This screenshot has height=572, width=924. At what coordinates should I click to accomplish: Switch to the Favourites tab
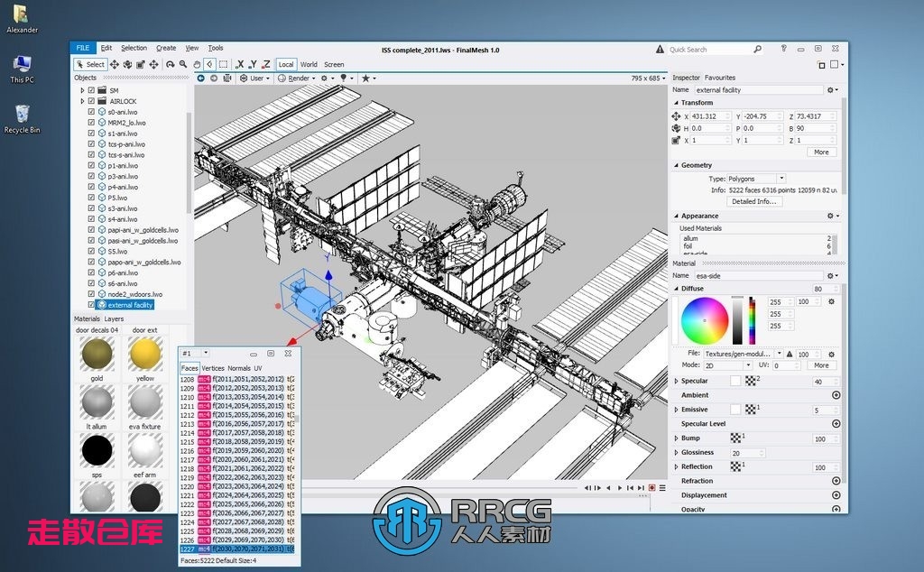pyautogui.click(x=719, y=78)
